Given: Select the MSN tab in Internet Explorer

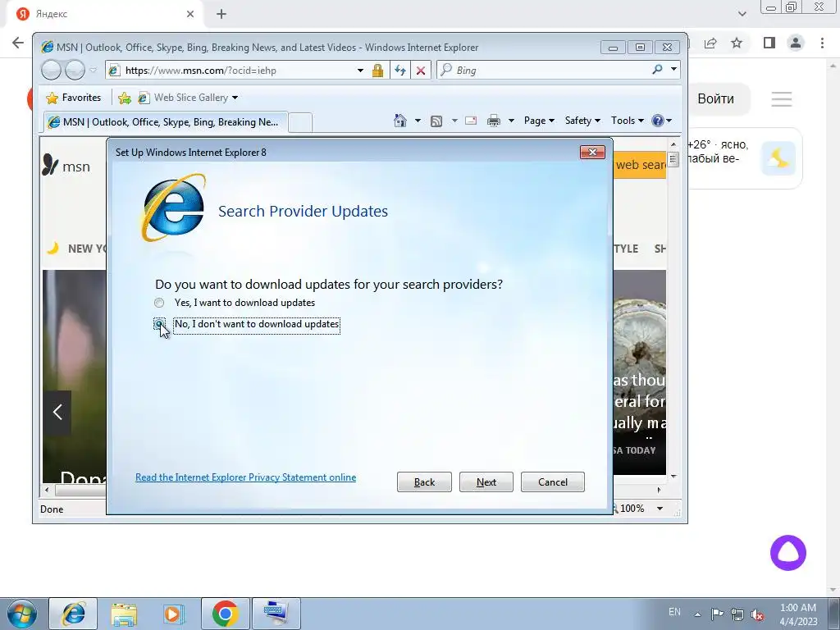Looking at the screenshot, I should point(166,122).
